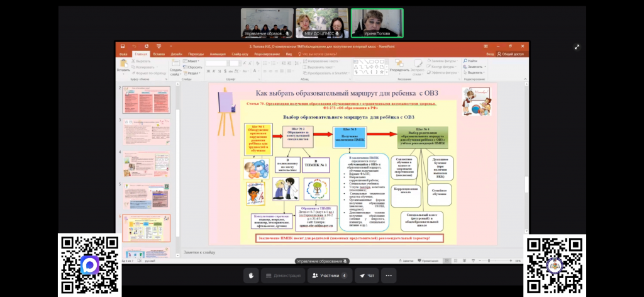The image size is (644, 297).
Task: Open the Анимация ribbon tab
Action: (x=217, y=54)
